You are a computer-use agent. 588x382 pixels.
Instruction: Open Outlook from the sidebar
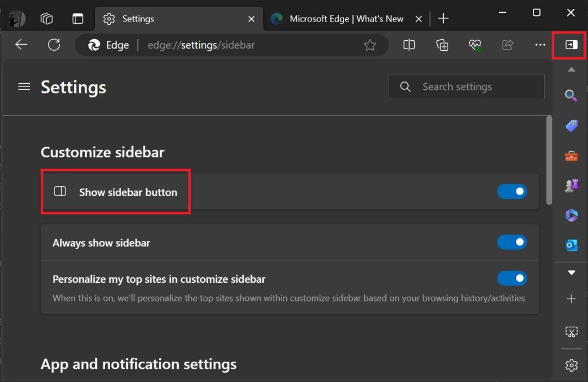(571, 245)
